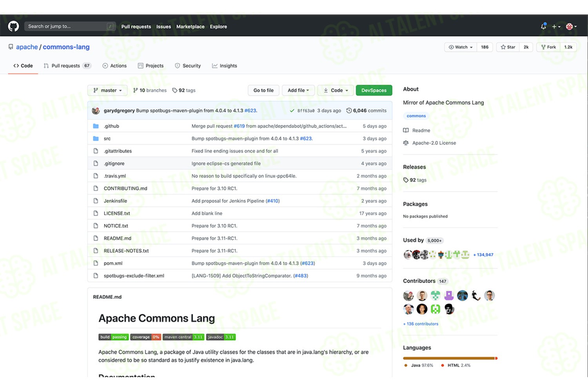
Task: Click the HTML 2.4% language entry
Action: point(456,365)
